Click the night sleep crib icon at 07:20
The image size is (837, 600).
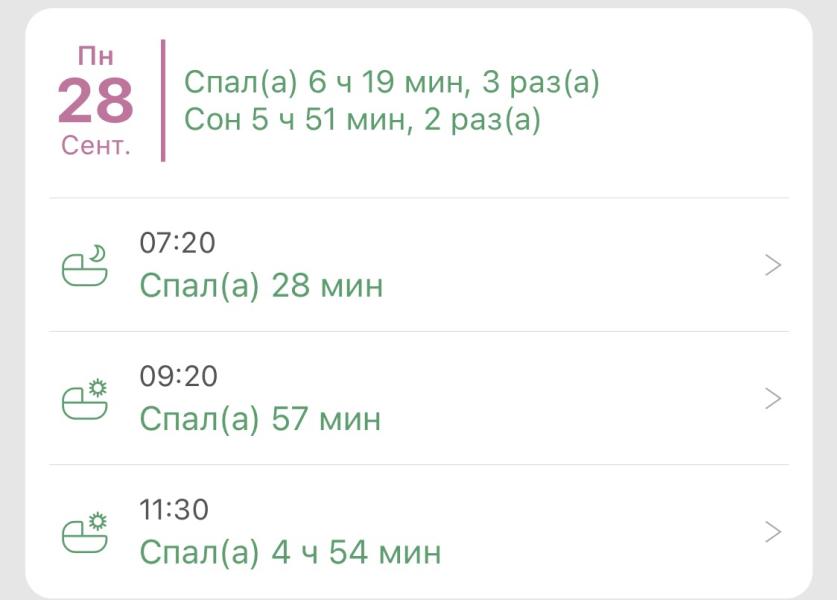(85, 267)
